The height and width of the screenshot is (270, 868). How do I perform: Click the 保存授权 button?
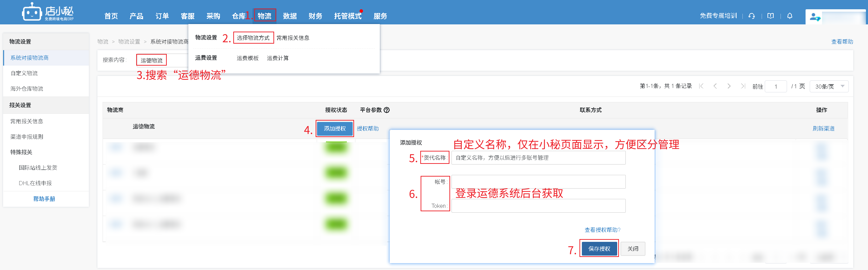point(599,248)
